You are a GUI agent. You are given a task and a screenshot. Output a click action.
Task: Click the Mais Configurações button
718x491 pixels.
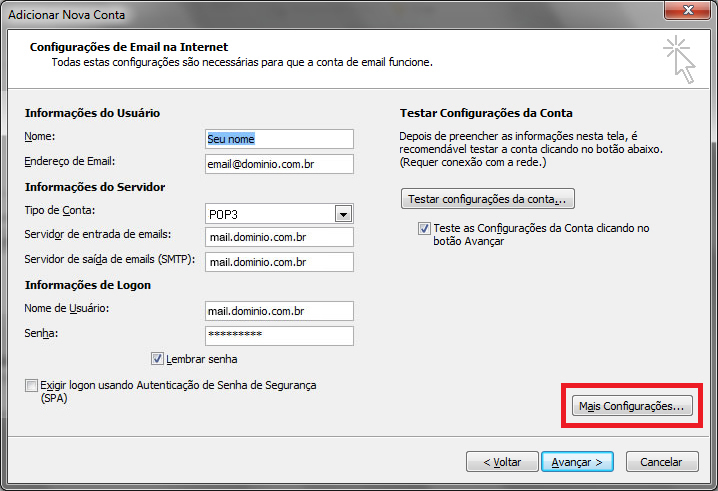pos(631,406)
